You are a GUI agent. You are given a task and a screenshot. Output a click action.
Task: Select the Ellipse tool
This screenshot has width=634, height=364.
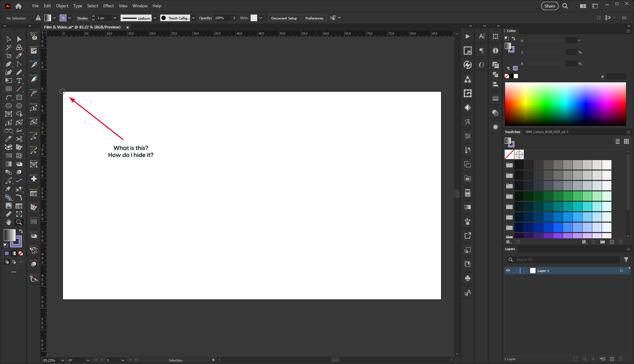click(x=9, y=106)
